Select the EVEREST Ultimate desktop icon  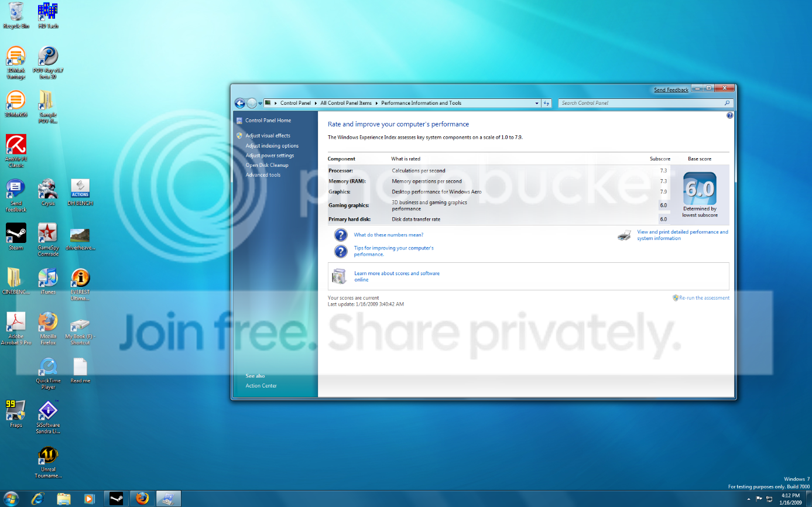tap(80, 285)
